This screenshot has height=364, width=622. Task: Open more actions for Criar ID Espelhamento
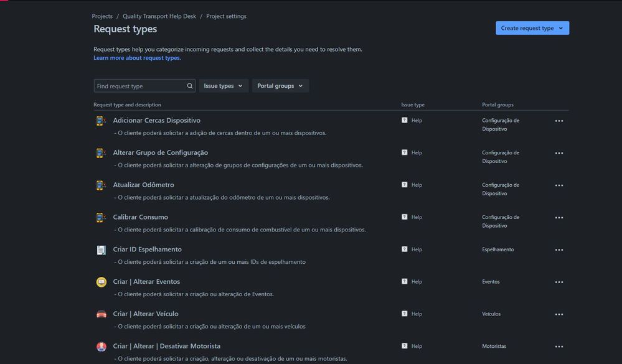click(x=559, y=250)
